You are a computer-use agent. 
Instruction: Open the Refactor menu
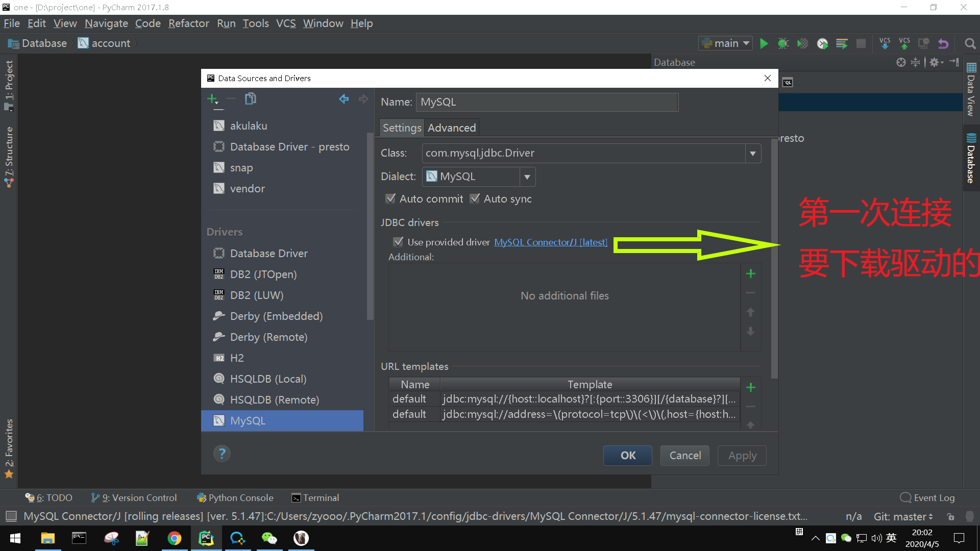[x=188, y=23]
